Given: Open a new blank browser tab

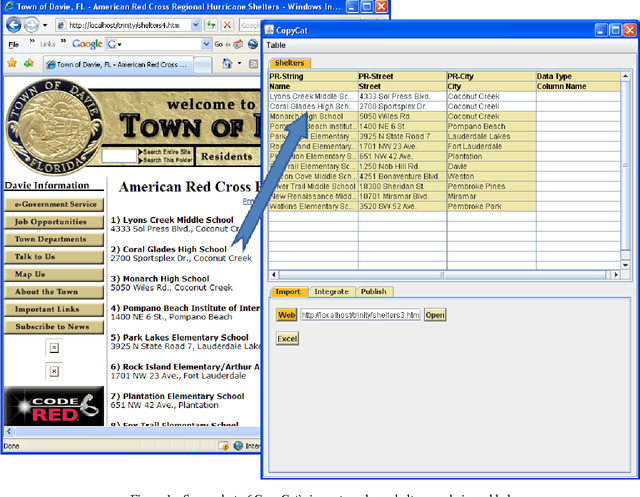Looking at the screenshot, I should click(202, 64).
